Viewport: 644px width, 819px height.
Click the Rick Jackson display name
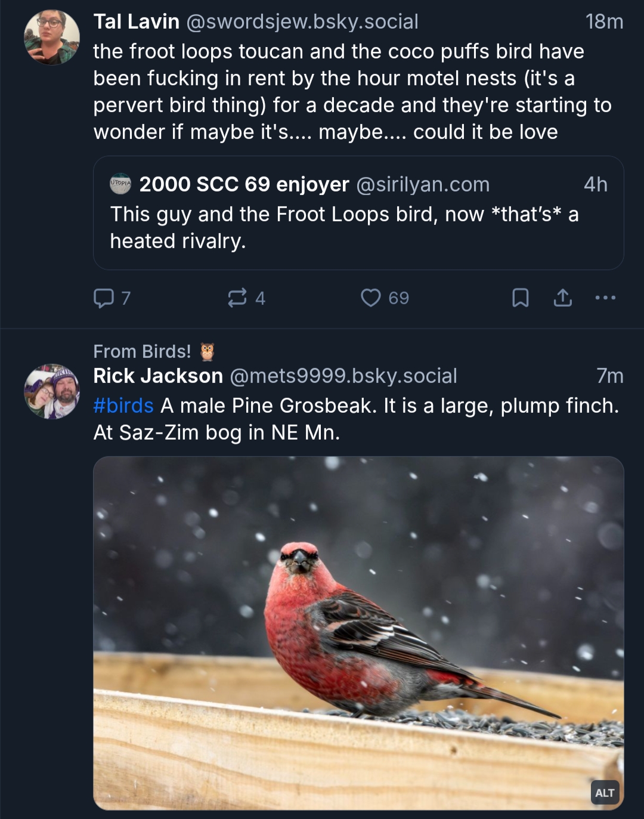pyautogui.click(x=158, y=376)
